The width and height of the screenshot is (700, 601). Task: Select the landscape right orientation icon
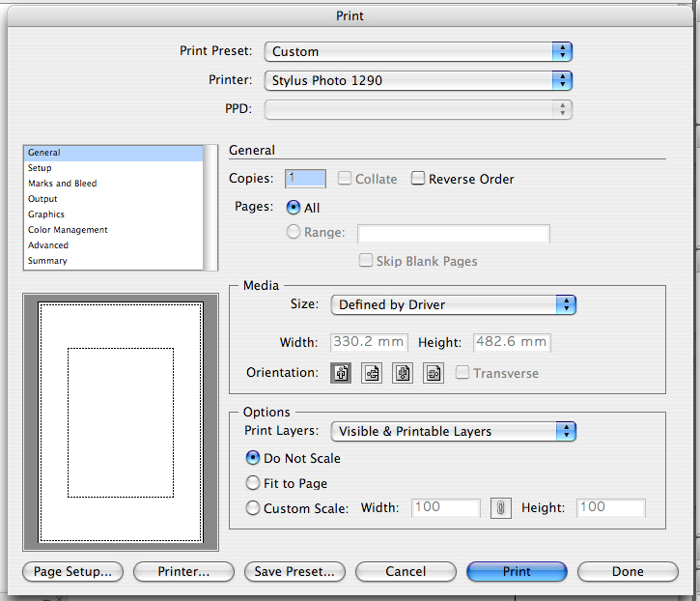tap(434, 373)
